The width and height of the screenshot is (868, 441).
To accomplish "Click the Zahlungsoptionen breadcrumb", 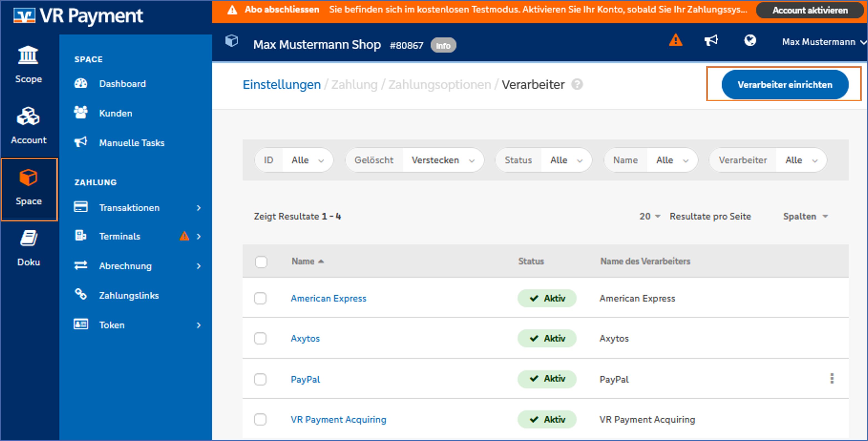I will [x=439, y=85].
